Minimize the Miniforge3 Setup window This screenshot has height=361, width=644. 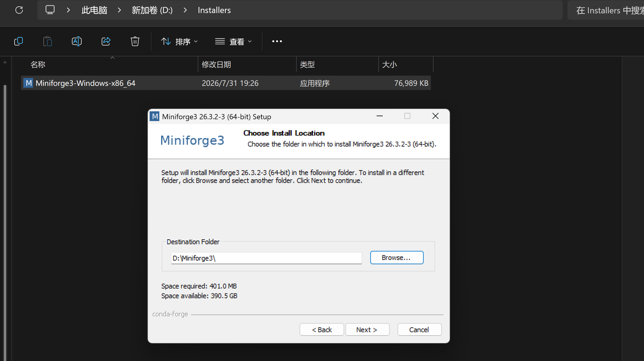(x=379, y=116)
